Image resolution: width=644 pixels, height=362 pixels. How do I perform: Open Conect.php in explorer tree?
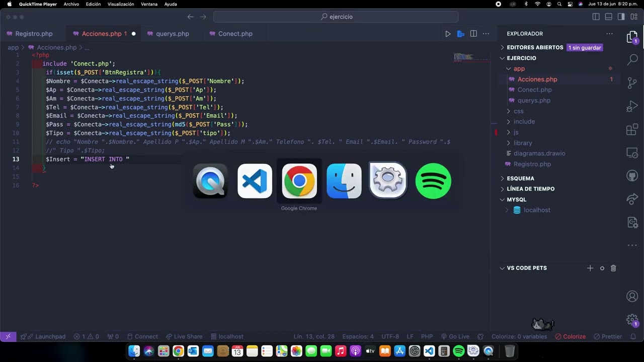pyautogui.click(x=534, y=89)
